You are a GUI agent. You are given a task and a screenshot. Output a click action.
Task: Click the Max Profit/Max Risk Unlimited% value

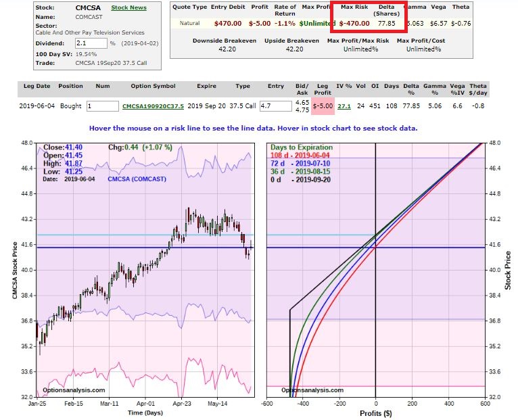[x=360, y=49]
